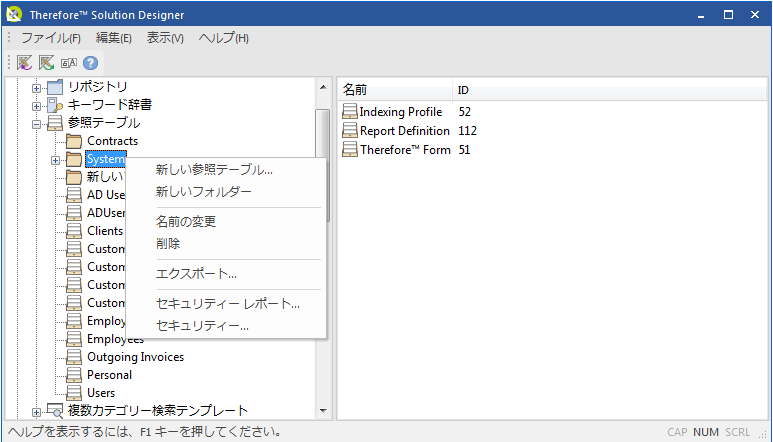The image size is (773, 442).
Task: Click the CAP indicator in status bar
Action: [x=677, y=432]
